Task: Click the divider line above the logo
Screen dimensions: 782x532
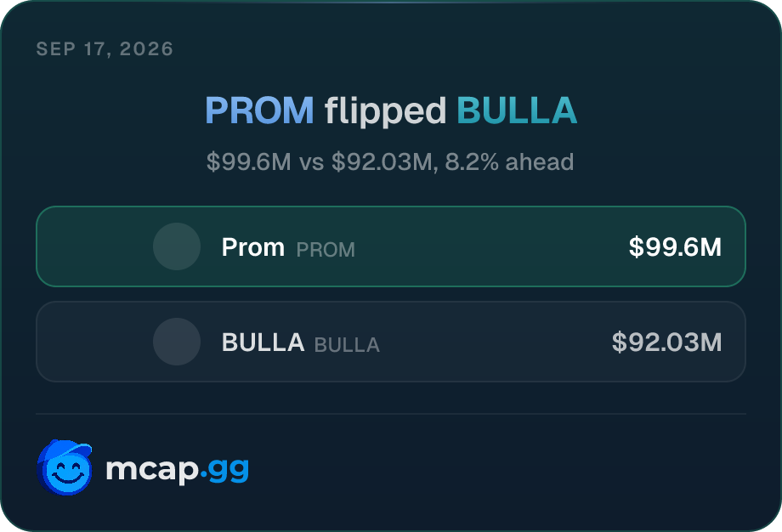Action: [391, 413]
